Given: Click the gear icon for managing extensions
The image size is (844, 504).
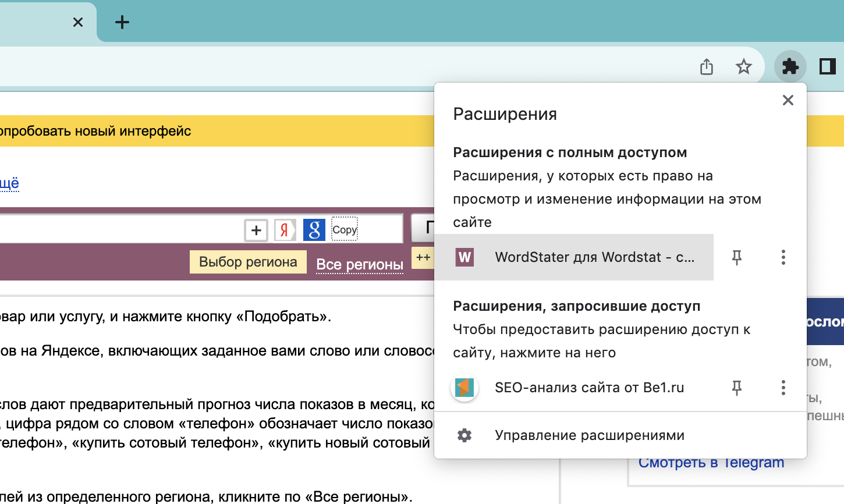Looking at the screenshot, I should (x=464, y=435).
